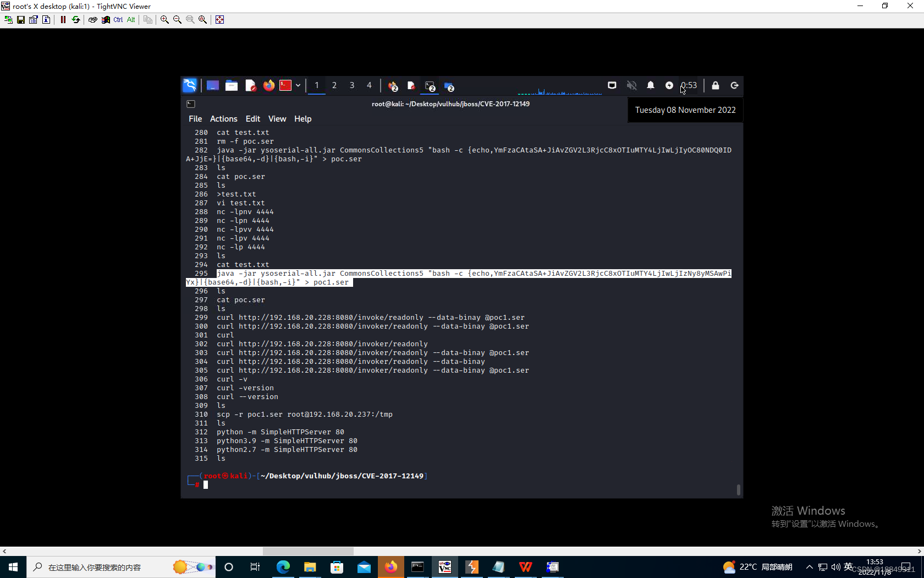924x578 pixels.
Task: Open the Kali notifications bell
Action: [651, 85]
